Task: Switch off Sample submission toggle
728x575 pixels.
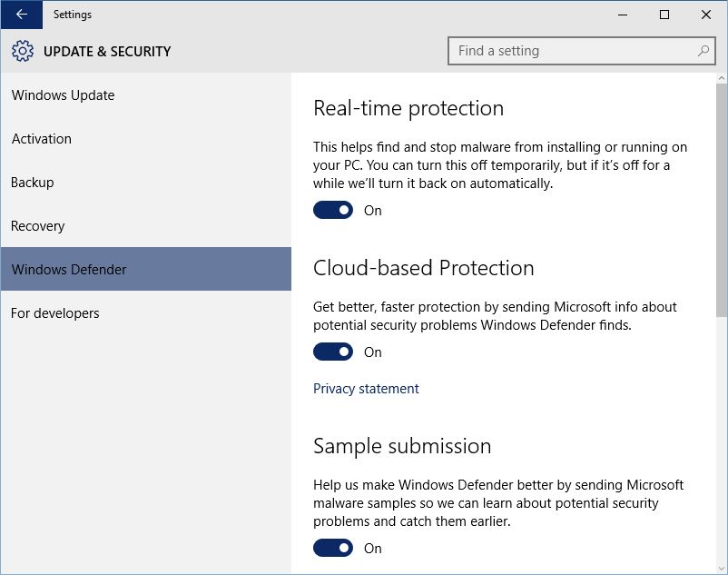Action: [x=333, y=548]
